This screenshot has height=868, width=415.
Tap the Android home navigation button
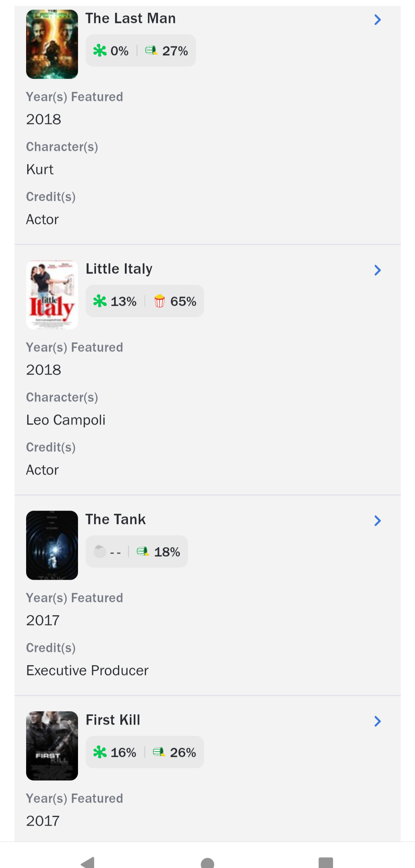207,863
